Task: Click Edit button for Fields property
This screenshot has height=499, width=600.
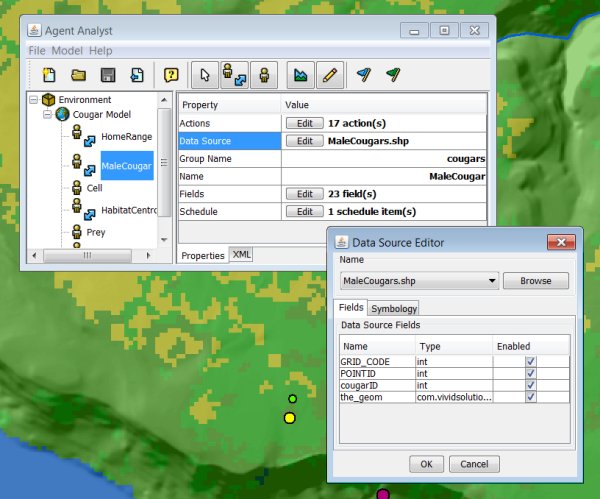Action: 305,194
